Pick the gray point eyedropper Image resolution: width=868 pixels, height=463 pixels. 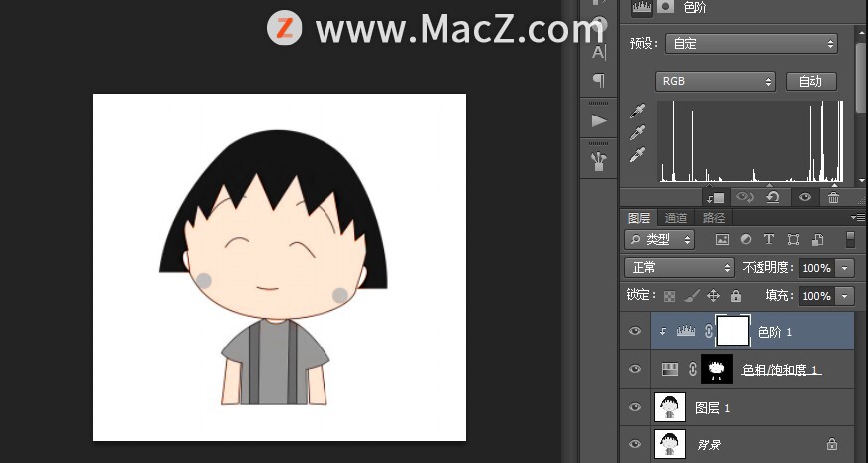[x=638, y=132]
